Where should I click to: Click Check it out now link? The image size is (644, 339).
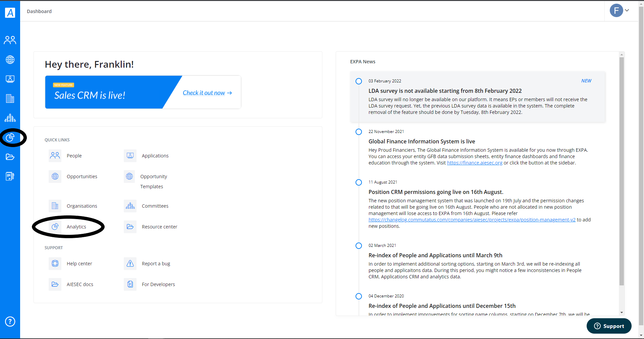pyautogui.click(x=207, y=93)
